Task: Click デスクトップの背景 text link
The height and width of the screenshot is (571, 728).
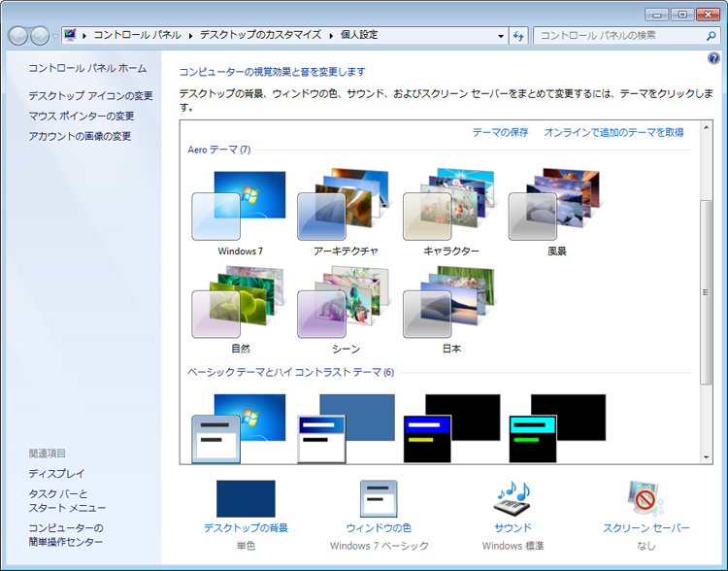Action: pyautogui.click(x=247, y=528)
